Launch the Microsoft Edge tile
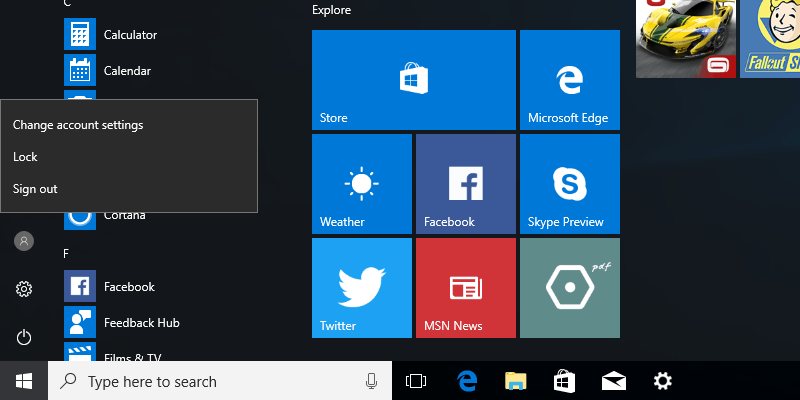 click(568, 80)
